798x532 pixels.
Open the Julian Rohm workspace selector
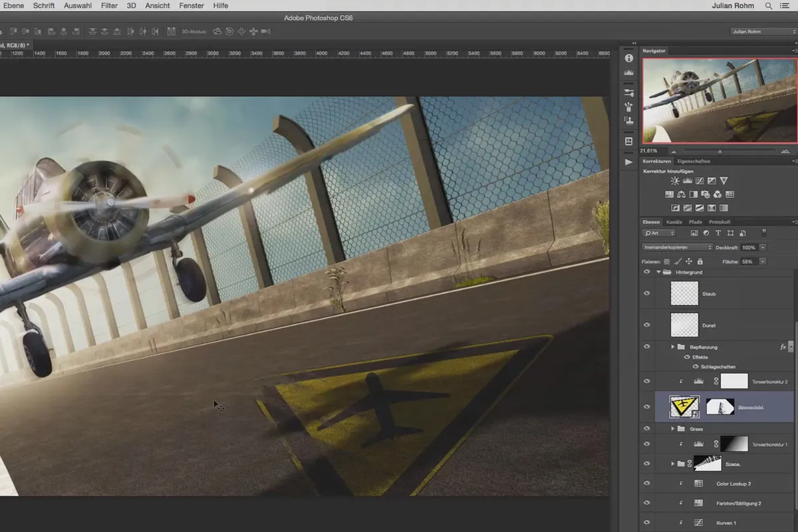point(761,31)
